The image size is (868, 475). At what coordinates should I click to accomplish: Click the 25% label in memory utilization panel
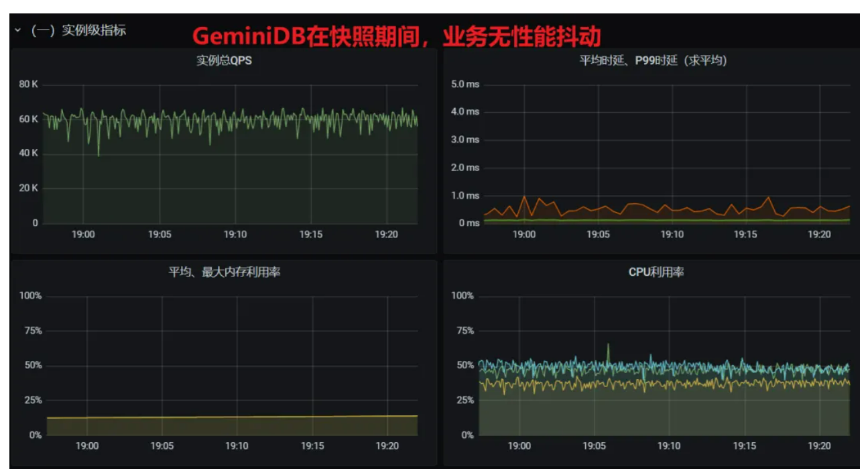pos(32,401)
